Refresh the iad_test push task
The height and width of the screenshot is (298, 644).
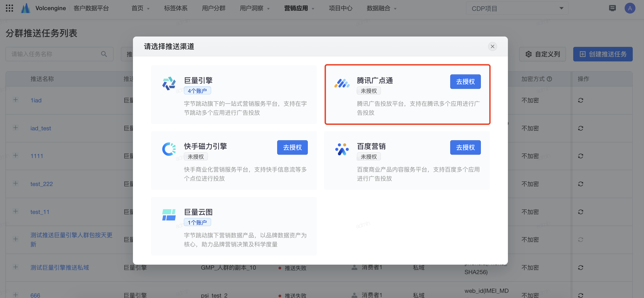coord(580,128)
